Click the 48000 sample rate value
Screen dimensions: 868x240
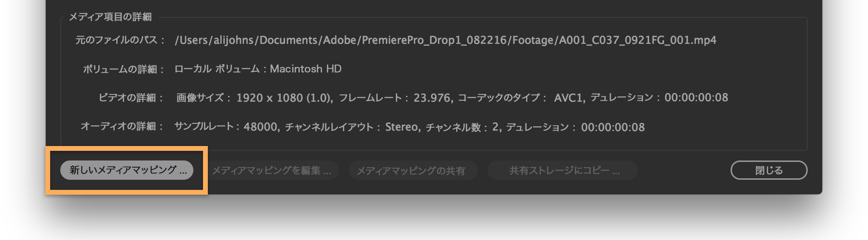261,127
